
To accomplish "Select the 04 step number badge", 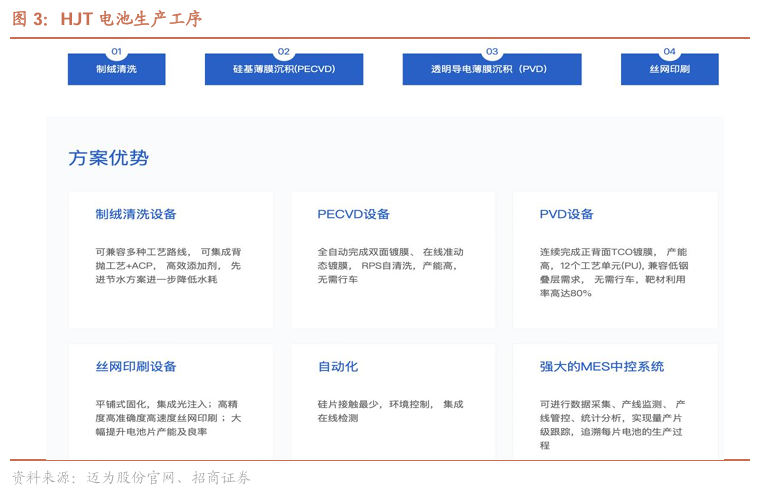I will 669,51.
